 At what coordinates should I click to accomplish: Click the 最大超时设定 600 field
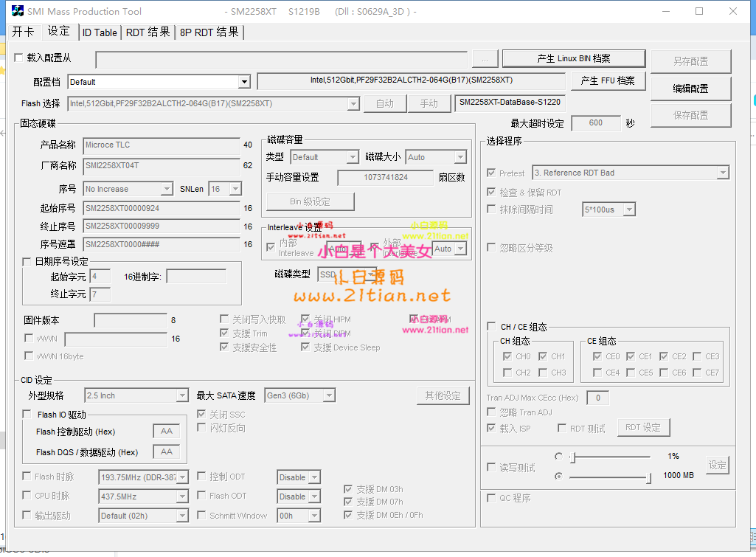click(x=595, y=123)
